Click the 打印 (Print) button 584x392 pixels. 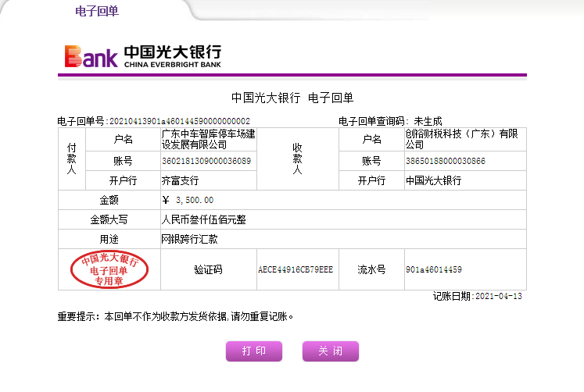(x=254, y=351)
